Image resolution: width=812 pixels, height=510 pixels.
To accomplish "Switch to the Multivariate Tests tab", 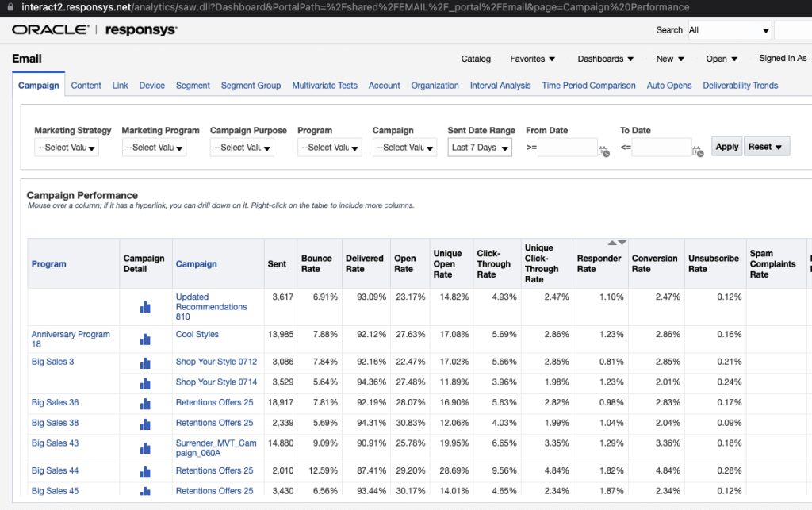I will 324,86.
